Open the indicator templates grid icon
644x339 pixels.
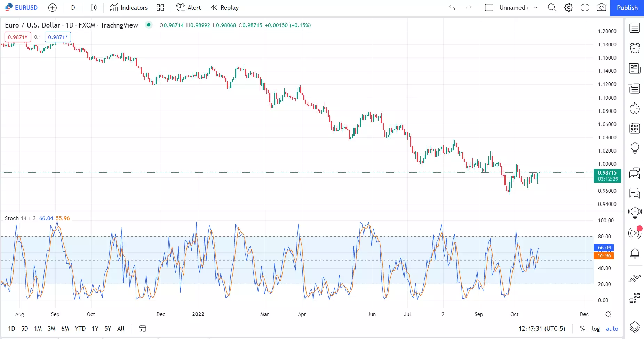coord(160,8)
